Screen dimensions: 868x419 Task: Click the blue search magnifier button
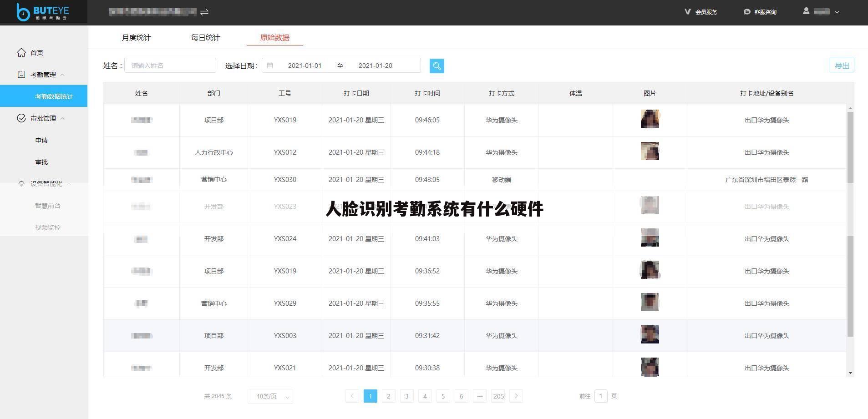[x=437, y=66]
